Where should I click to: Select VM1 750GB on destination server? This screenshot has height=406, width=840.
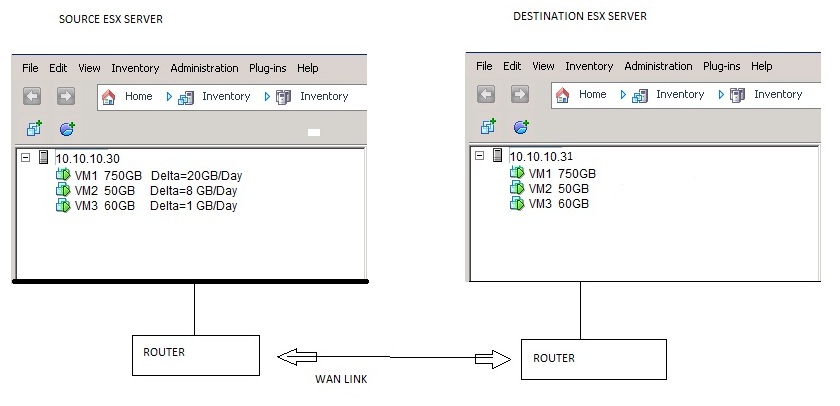(x=562, y=173)
